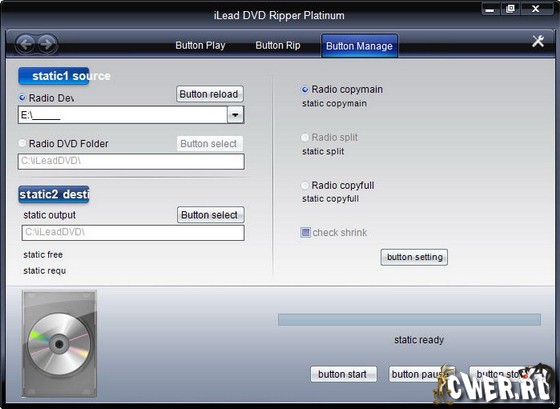Image resolution: width=560 pixels, height=409 pixels.
Task: Close the iLead DVD Ripper window
Action: point(536,9)
